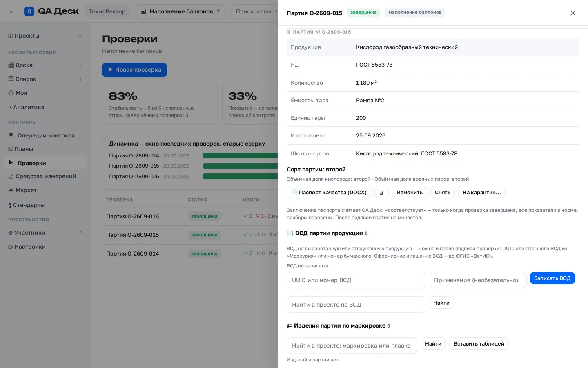Open Стандарты in the sidebar
This screenshot has height=368, width=588.
[x=45, y=205]
